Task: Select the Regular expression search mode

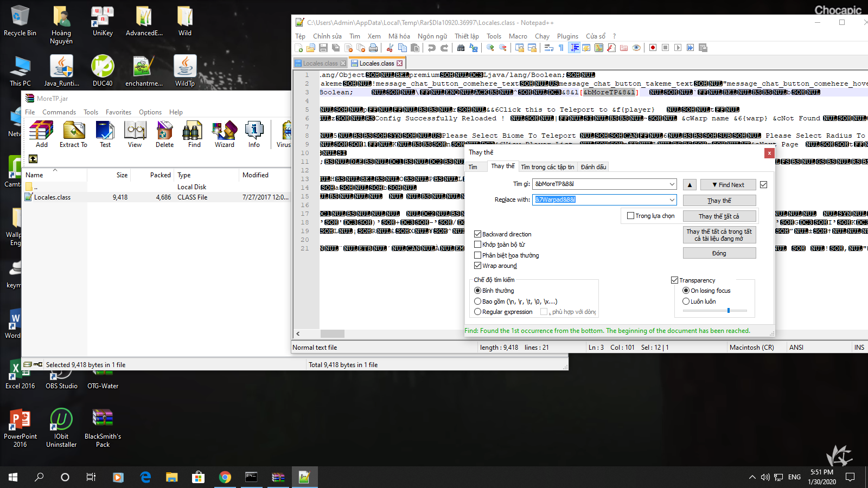Action: pos(478,312)
